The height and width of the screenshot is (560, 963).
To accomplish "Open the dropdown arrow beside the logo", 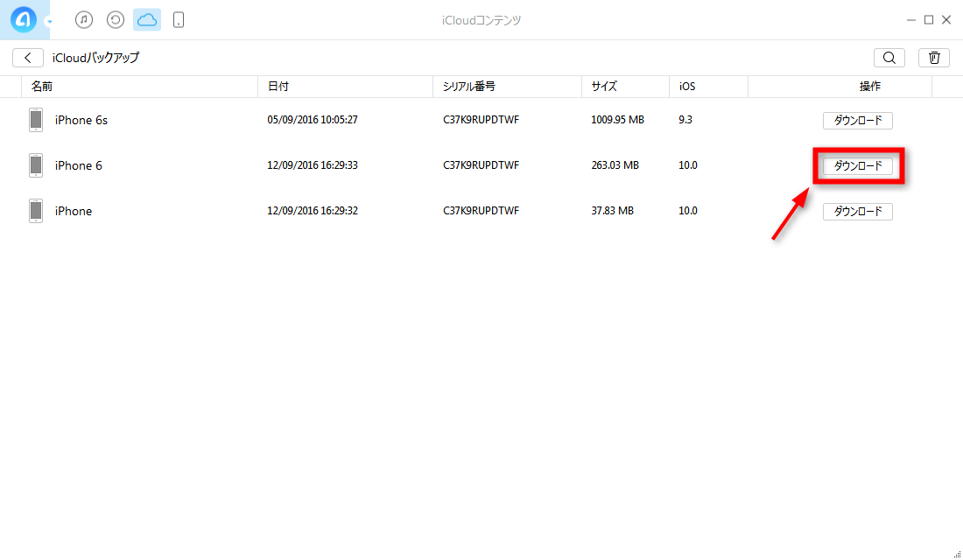I will (x=49, y=22).
